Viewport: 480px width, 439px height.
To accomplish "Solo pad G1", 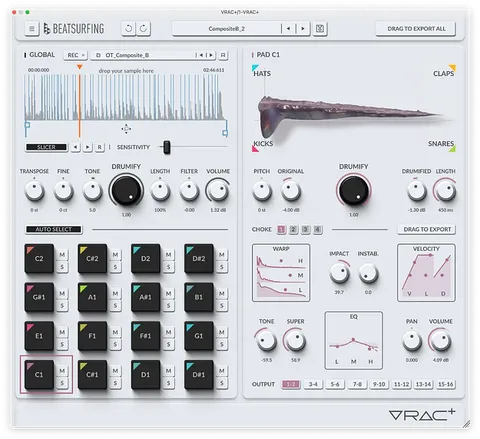I will point(222,344).
